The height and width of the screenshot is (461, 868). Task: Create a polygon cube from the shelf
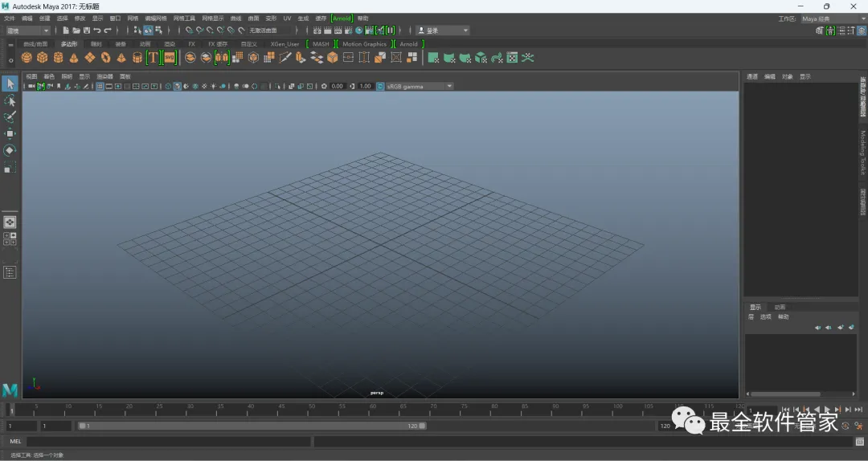(x=43, y=58)
